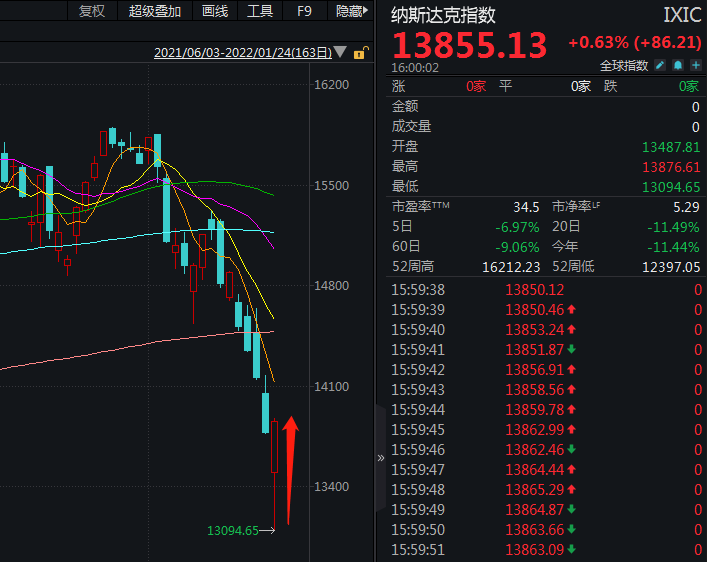The width and height of the screenshot is (707, 562).
Task: Click the 60日 change -9.06%
Action: [517, 247]
